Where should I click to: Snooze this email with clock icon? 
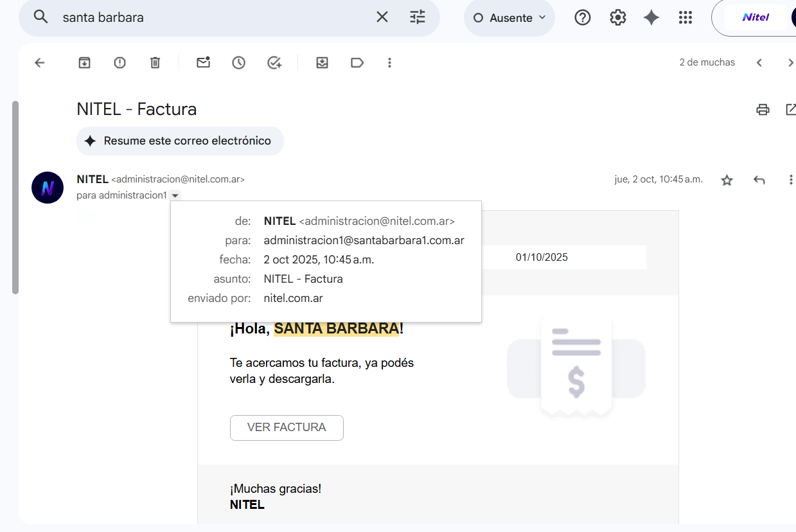(238, 62)
